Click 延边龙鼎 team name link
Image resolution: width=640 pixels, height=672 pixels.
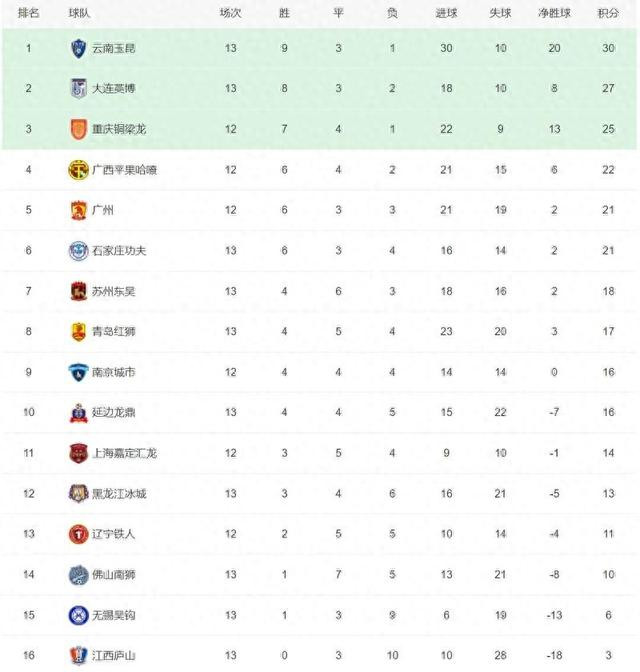[114, 412]
